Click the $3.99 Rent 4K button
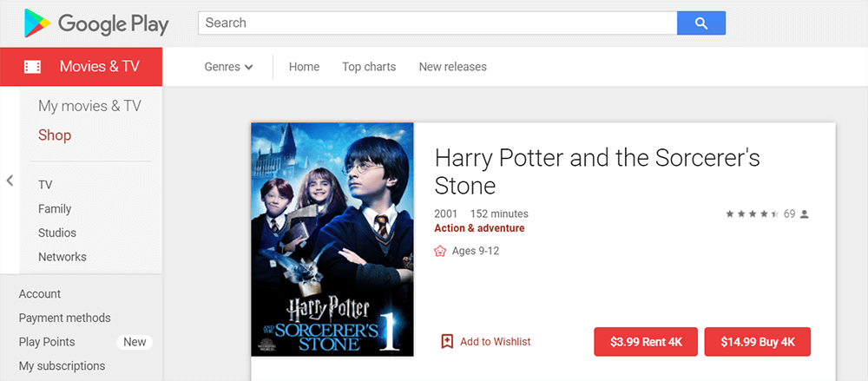This screenshot has width=868, height=381. point(646,342)
